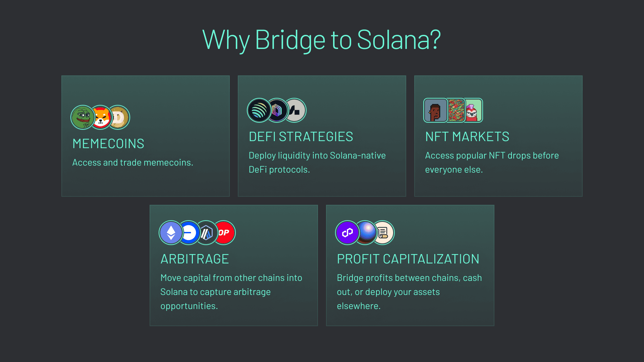Click the red bird NFT thumbnail

(x=474, y=110)
